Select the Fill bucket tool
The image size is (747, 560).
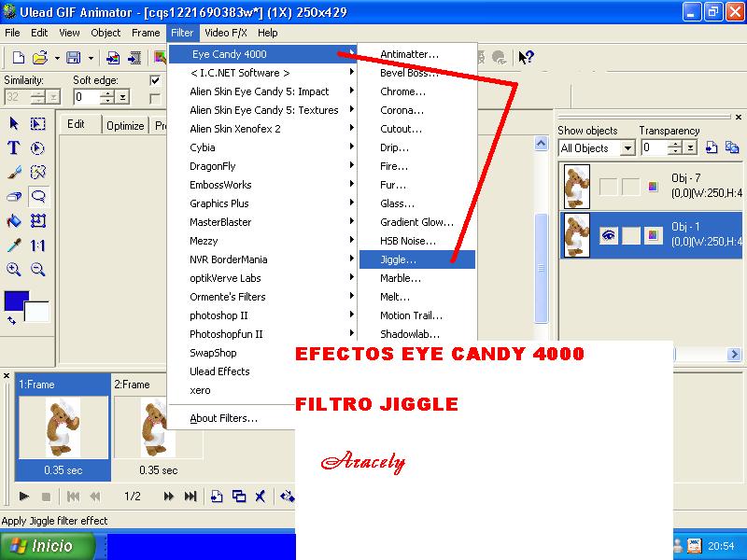[14, 220]
